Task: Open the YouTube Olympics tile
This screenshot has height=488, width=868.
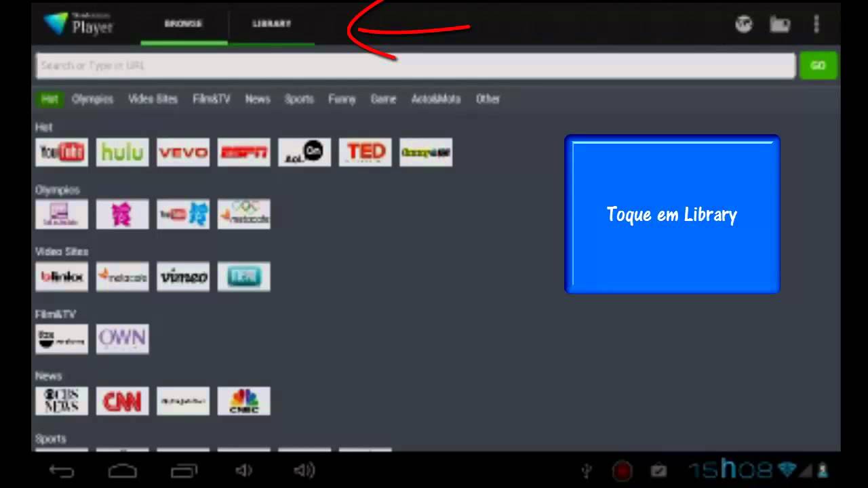Action: click(x=183, y=214)
